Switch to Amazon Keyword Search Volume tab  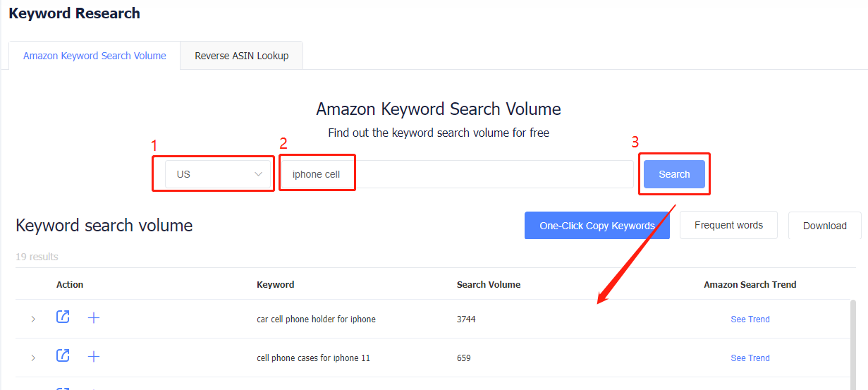pos(94,56)
